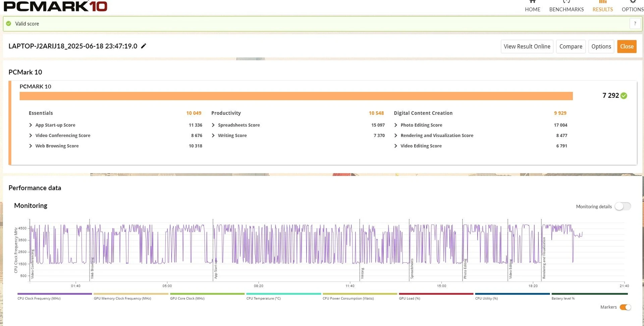Expand Rendering and Visualization Score
Viewport: 644px width, 326px height.
(396, 135)
